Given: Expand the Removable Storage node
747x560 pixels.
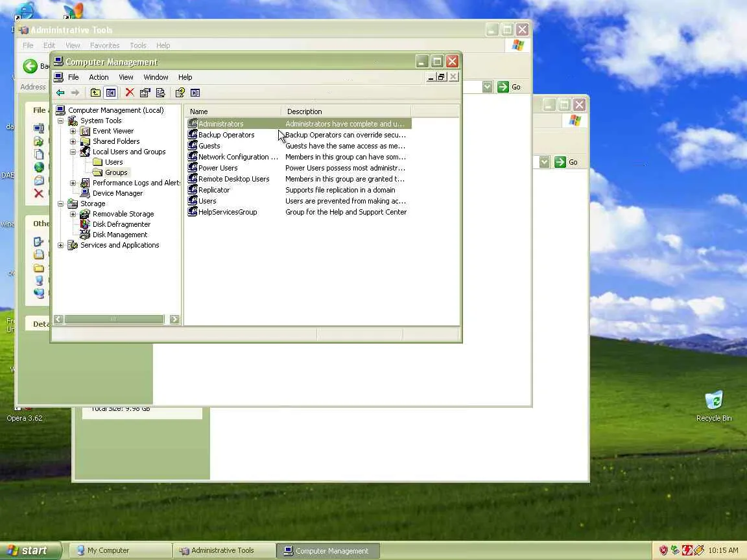Looking at the screenshot, I should 73,215.
